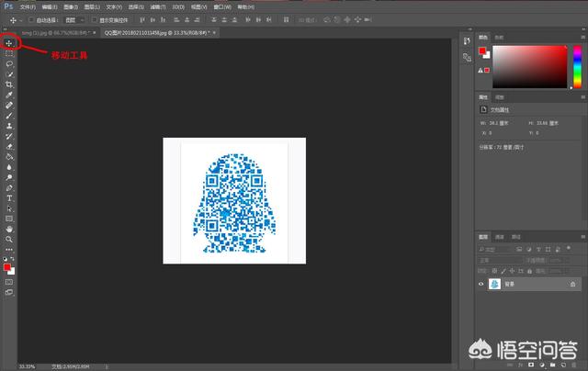The height and width of the screenshot is (371, 588).
Task: Open Color panel flyout menu
Action: [582, 37]
